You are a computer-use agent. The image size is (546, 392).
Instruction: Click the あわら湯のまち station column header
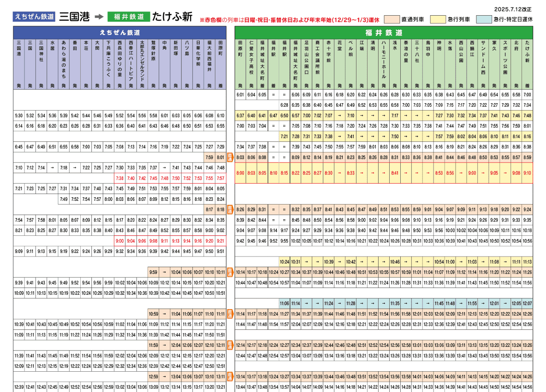[x=64, y=59]
